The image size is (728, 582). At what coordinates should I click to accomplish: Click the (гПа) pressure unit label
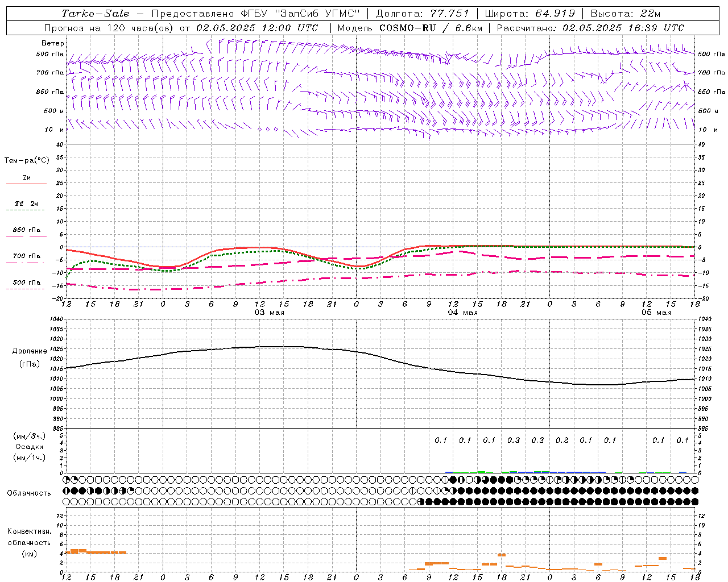coord(30,364)
